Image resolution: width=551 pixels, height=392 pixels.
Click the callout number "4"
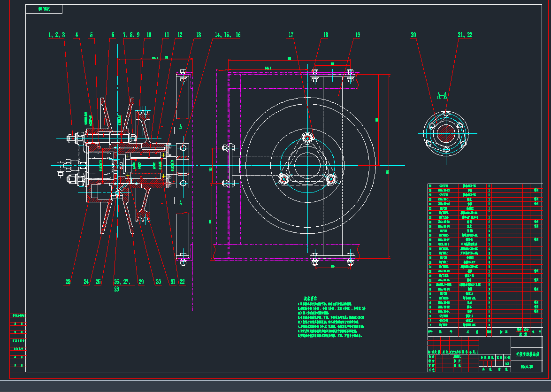[x=77, y=35]
